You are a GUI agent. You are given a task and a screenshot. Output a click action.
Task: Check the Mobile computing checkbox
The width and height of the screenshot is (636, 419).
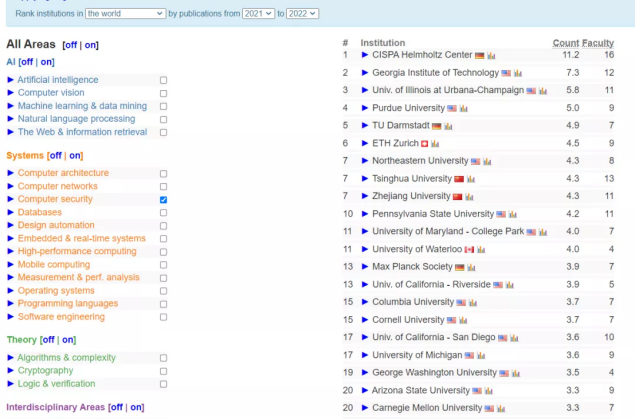pos(163,265)
